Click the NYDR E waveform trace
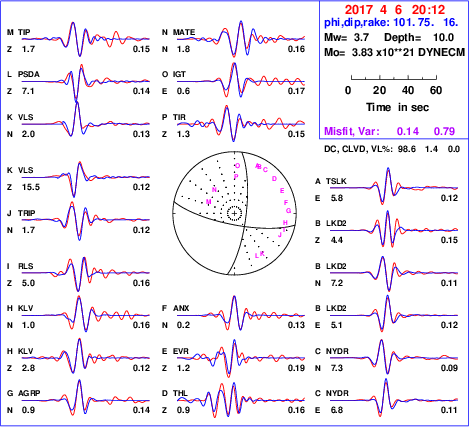 pos(394,398)
